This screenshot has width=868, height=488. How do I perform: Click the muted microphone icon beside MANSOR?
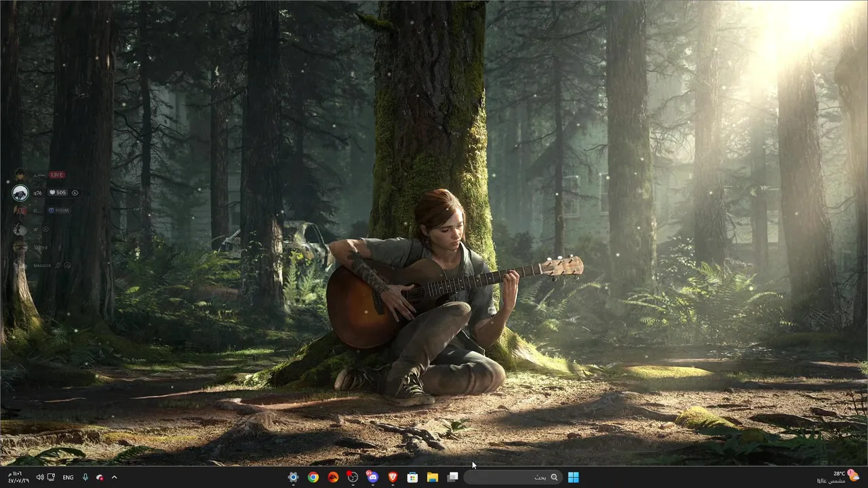(x=58, y=265)
